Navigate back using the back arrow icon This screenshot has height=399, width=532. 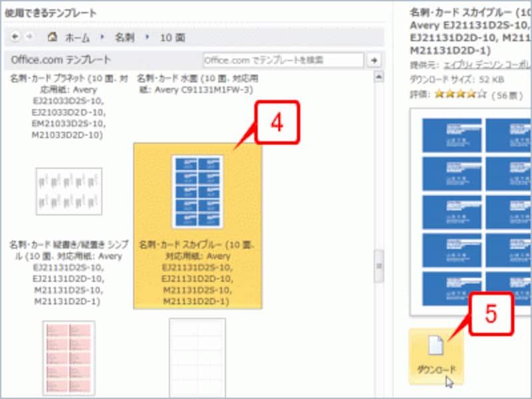click(15, 38)
